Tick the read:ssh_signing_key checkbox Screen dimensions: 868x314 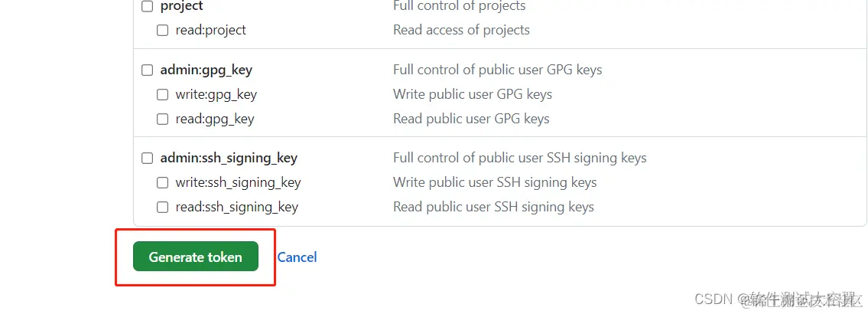163,208
